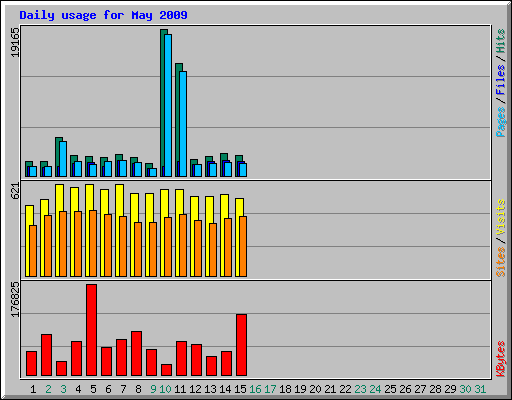Click the 'Pages' legend label
The height and width of the screenshot is (400, 512).
(x=501, y=122)
